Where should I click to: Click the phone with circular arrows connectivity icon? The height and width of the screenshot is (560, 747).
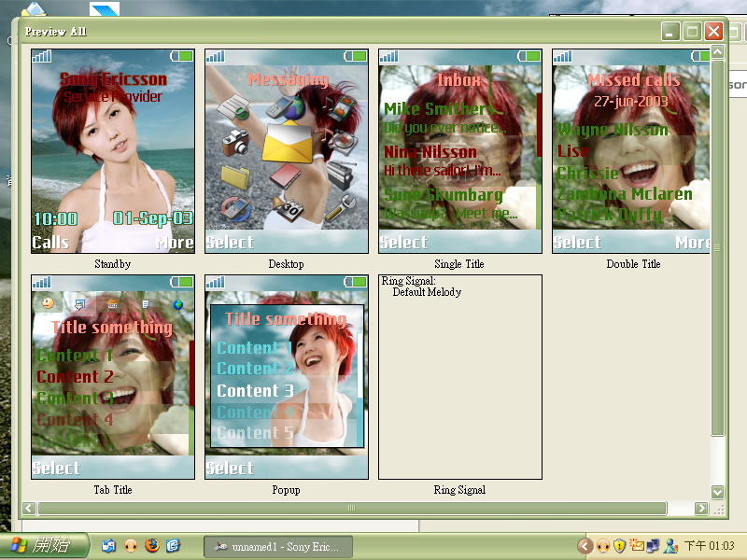point(236,208)
